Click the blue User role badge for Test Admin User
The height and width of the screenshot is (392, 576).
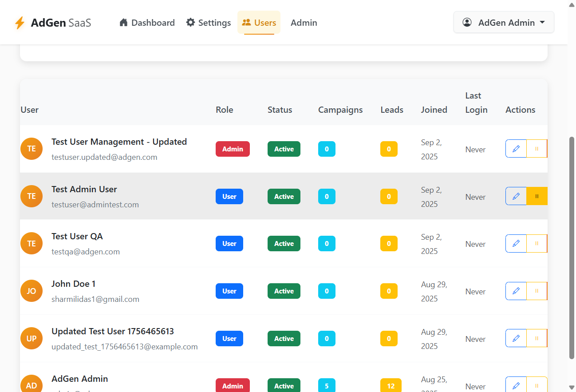click(229, 197)
